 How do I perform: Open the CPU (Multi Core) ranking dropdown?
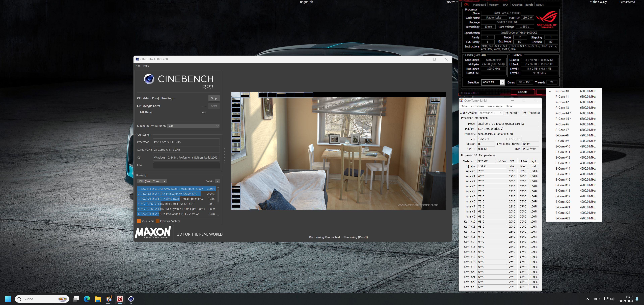click(151, 181)
